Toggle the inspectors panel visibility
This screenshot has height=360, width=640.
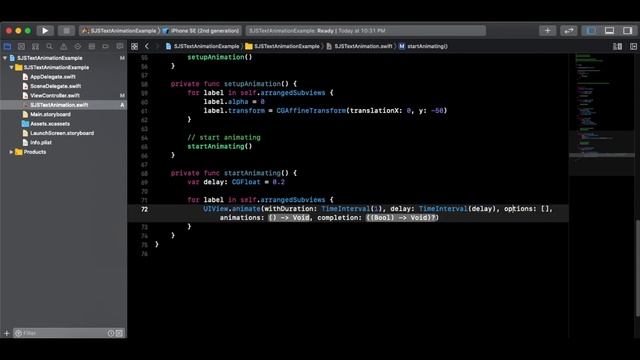pos(627,31)
